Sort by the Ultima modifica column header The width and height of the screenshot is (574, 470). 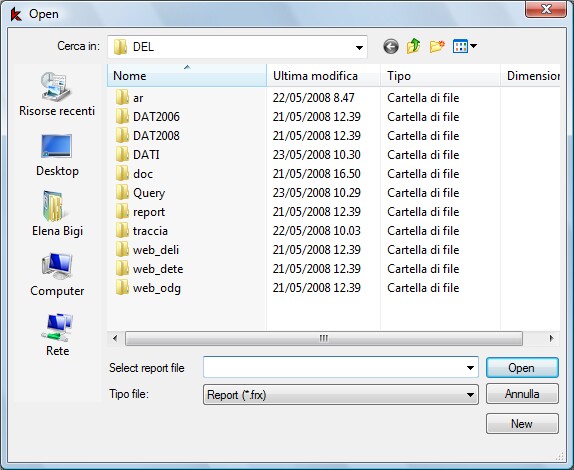323,75
